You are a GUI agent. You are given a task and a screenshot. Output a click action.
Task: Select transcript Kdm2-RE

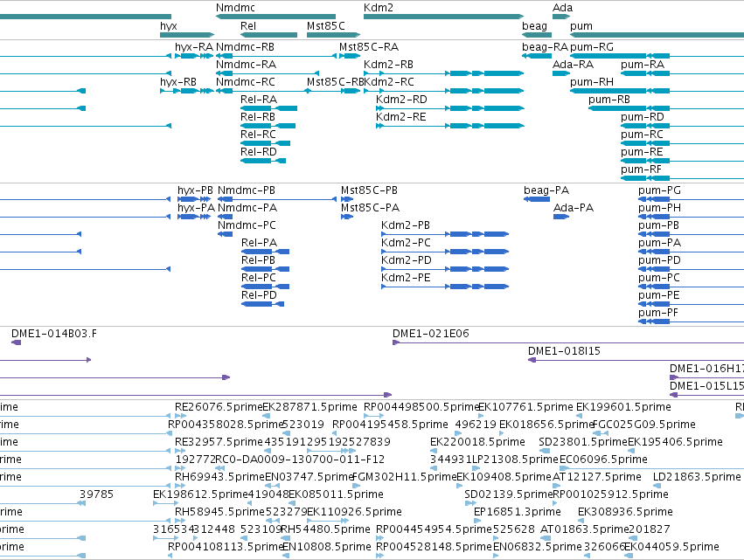point(400,117)
